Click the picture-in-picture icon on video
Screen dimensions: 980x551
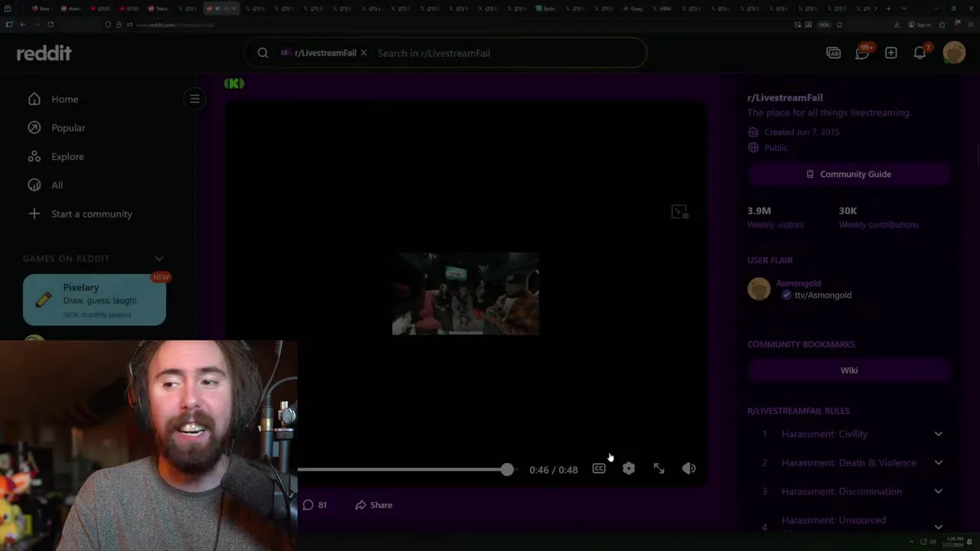coord(679,212)
